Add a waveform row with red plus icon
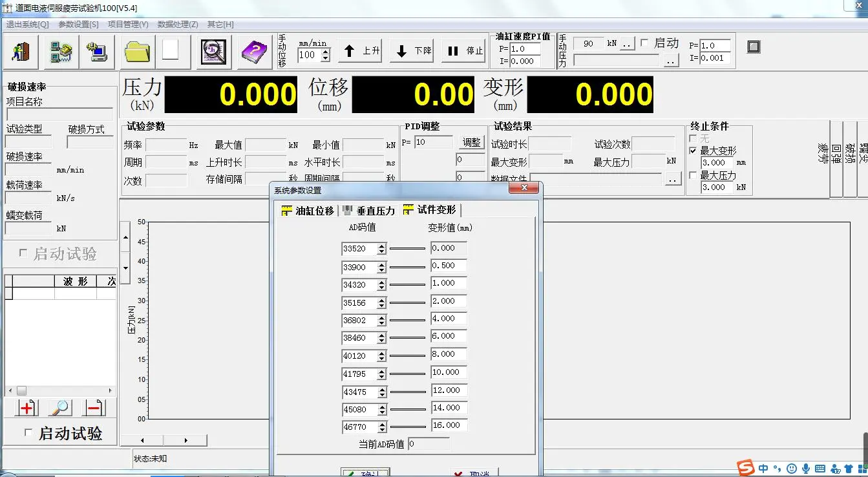868x477 pixels. (27, 408)
